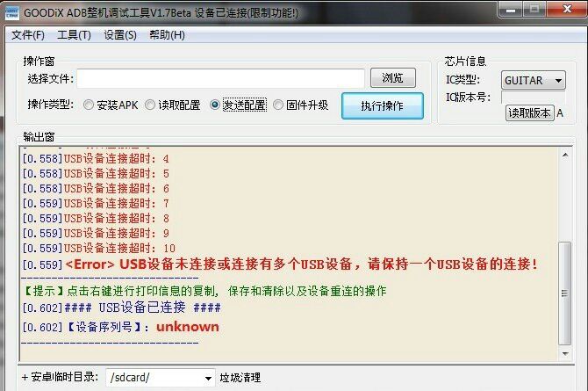
Task: Click the 设备序列号 unknown line
Action: (x=120, y=327)
